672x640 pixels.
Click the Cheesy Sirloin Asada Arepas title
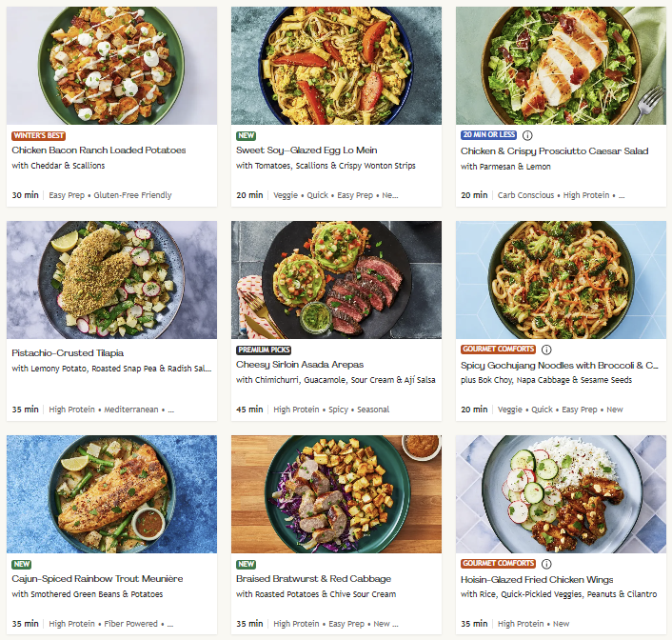[x=300, y=365]
